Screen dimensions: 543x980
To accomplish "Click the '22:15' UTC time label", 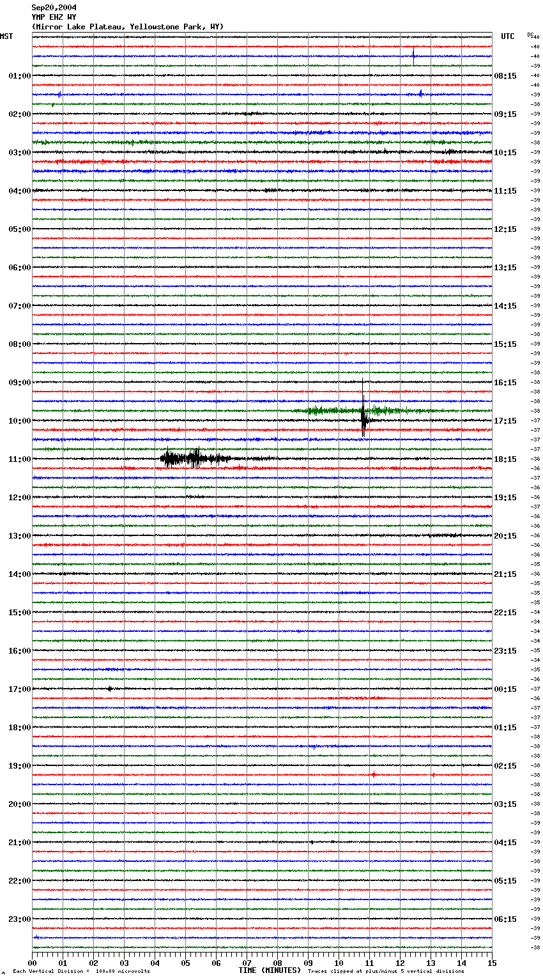I will click(505, 613).
